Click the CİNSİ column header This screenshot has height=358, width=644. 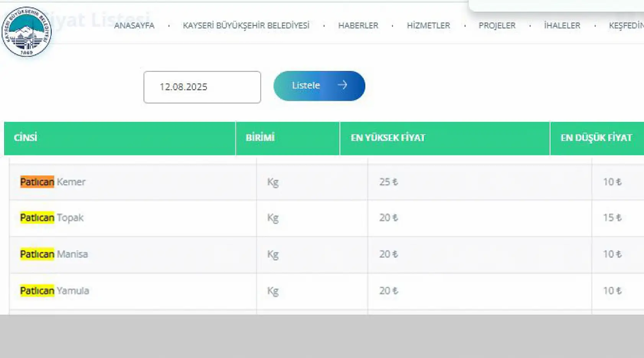pos(25,138)
